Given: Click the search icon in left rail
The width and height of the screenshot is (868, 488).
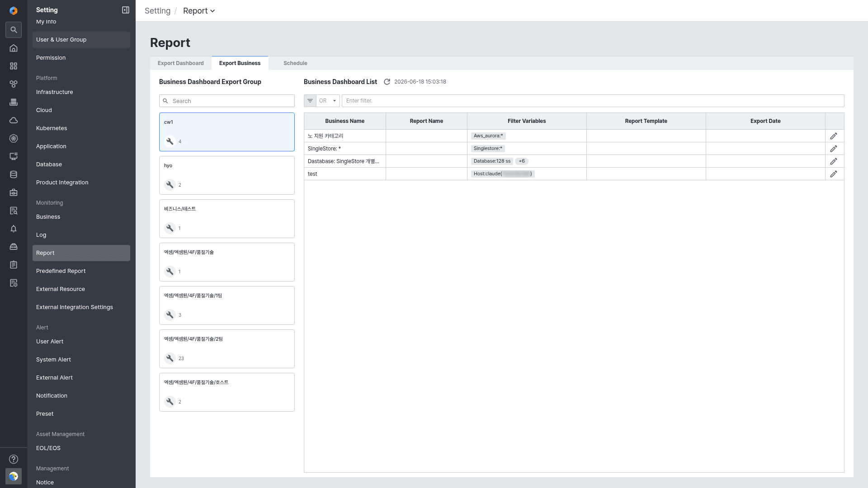Looking at the screenshot, I should click(14, 30).
